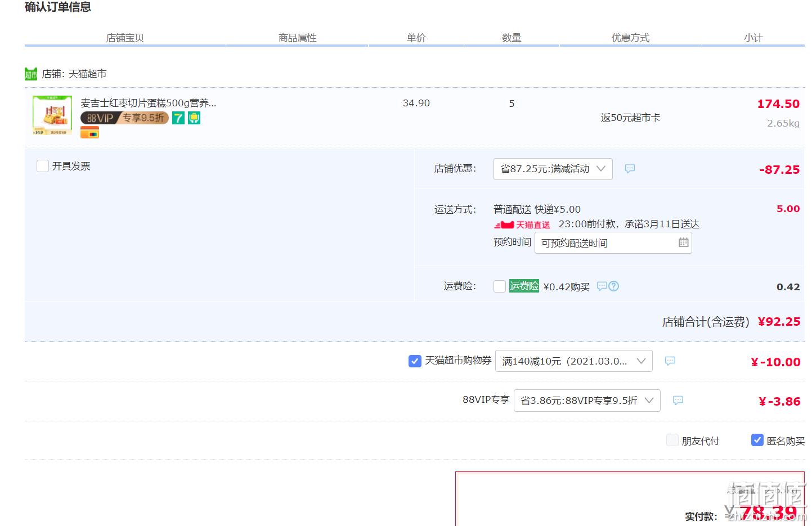The image size is (812, 526).
Task: Enable the 运费险 insurance checkbox
Action: tap(500, 286)
